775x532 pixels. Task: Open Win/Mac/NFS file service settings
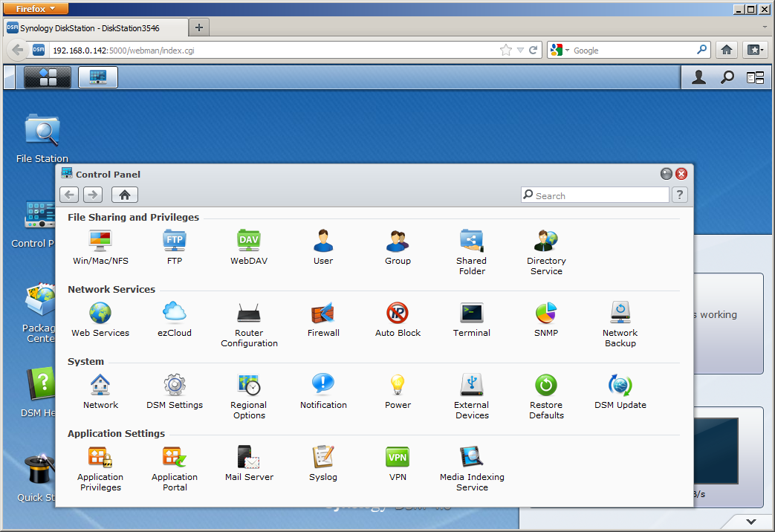coord(100,247)
